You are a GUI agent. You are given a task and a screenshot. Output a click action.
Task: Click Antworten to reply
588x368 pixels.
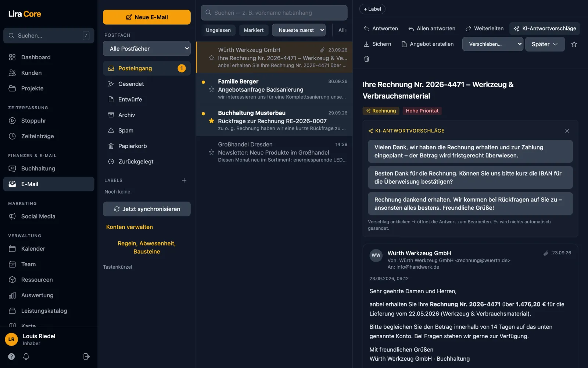381,28
